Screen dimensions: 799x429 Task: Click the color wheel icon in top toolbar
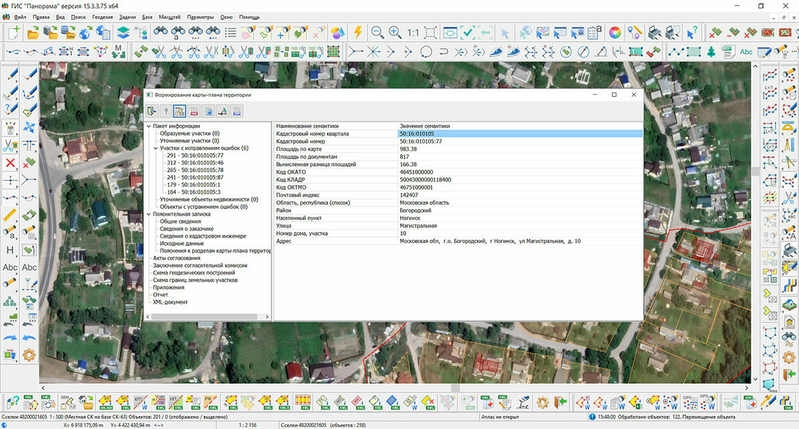pyautogui.click(x=615, y=32)
